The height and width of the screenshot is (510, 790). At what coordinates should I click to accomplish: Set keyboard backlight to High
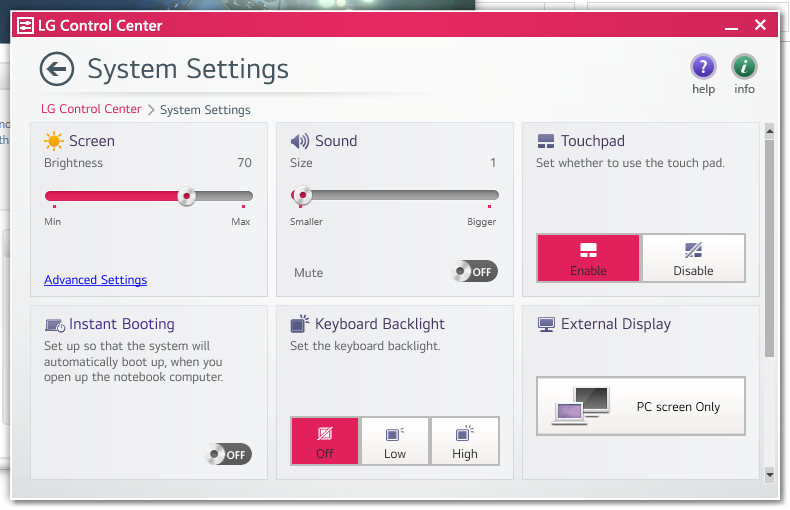[465, 441]
